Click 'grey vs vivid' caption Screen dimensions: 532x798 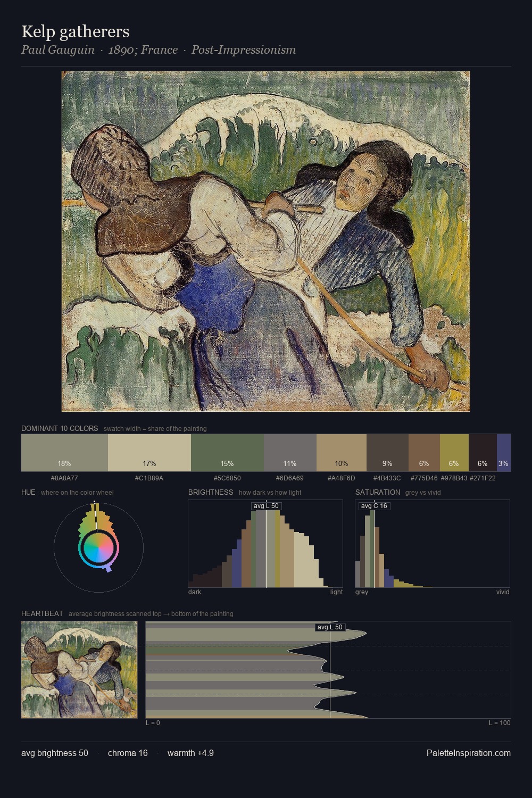pos(423,493)
